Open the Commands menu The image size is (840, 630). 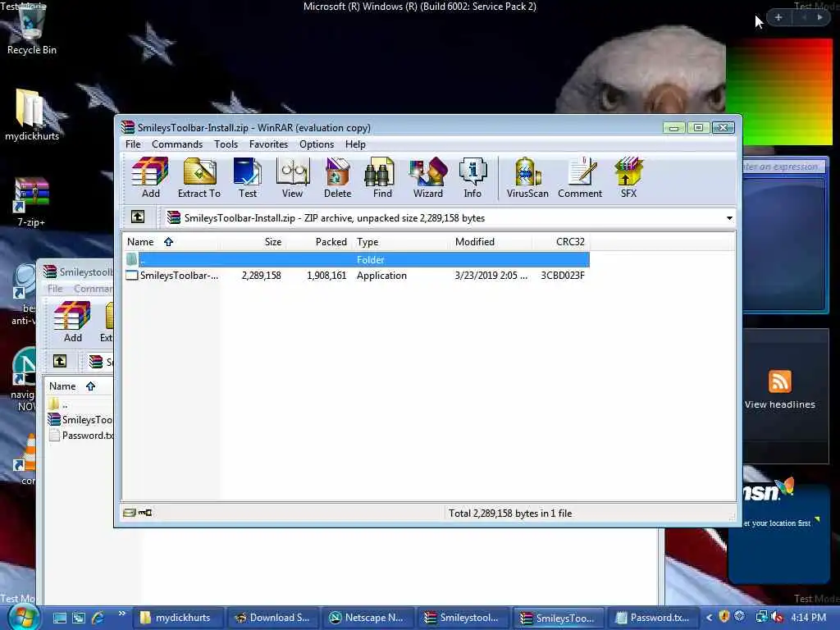point(177,144)
